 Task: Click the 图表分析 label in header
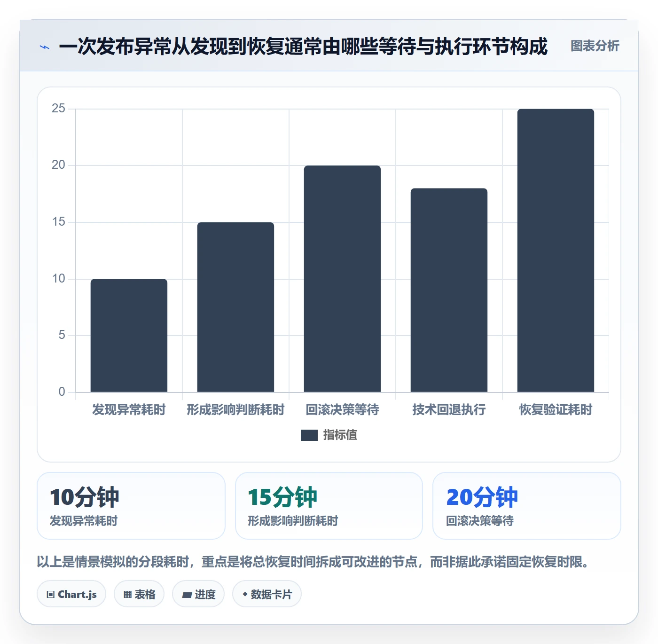[595, 46]
